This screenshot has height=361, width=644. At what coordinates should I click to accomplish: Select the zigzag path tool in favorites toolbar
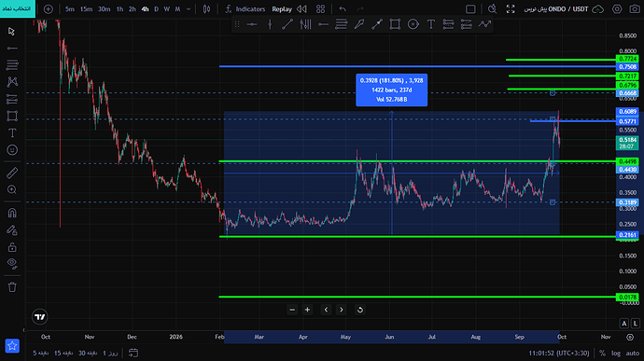click(484, 24)
